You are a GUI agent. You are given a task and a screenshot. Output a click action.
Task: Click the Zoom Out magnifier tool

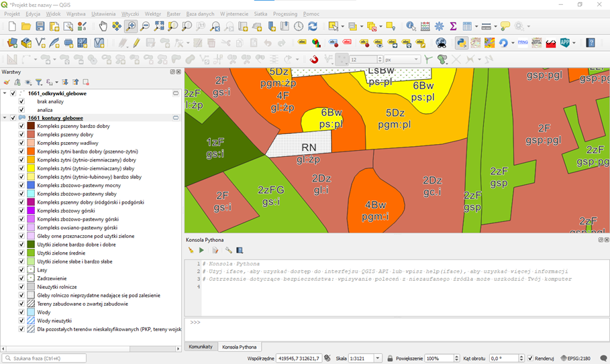click(x=145, y=26)
